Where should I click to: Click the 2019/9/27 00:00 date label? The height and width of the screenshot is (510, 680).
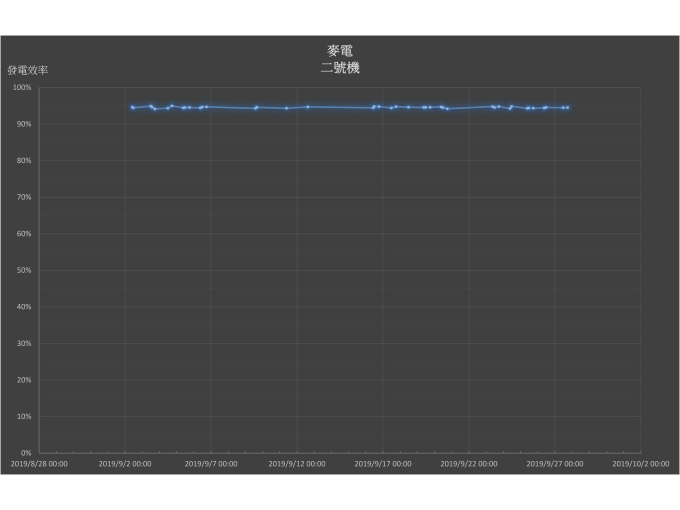pos(555,464)
